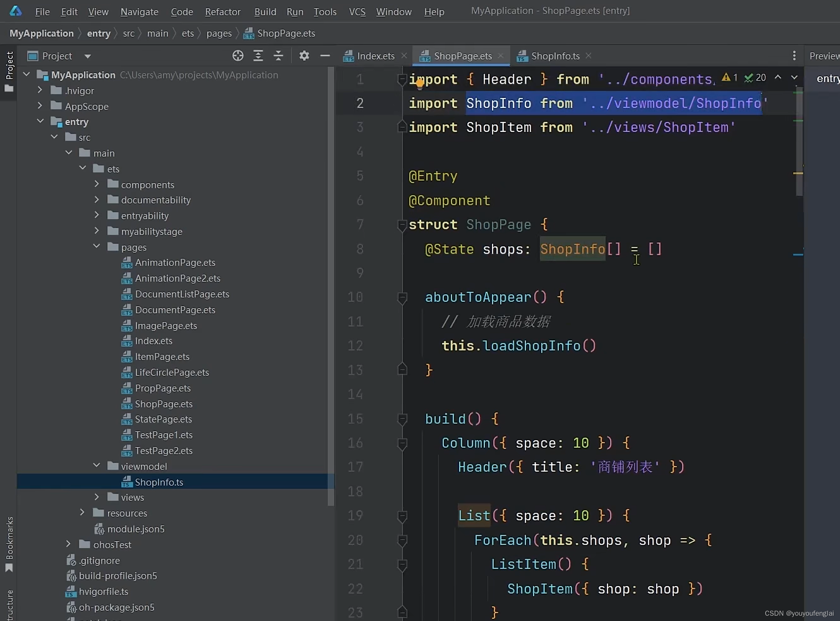This screenshot has height=621, width=840.
Task: Open the VCS menu
Action: point(357,12)
